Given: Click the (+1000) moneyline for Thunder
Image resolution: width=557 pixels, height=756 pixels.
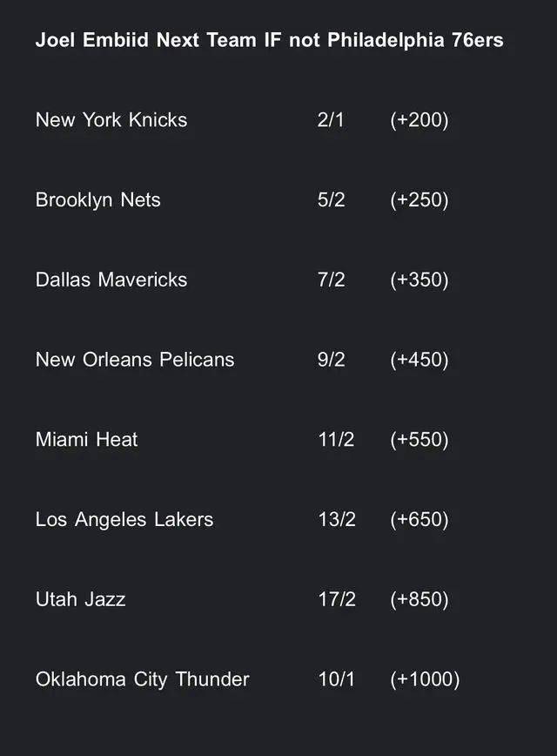Looking at the screenshot, I should click(x=425, y=679).
